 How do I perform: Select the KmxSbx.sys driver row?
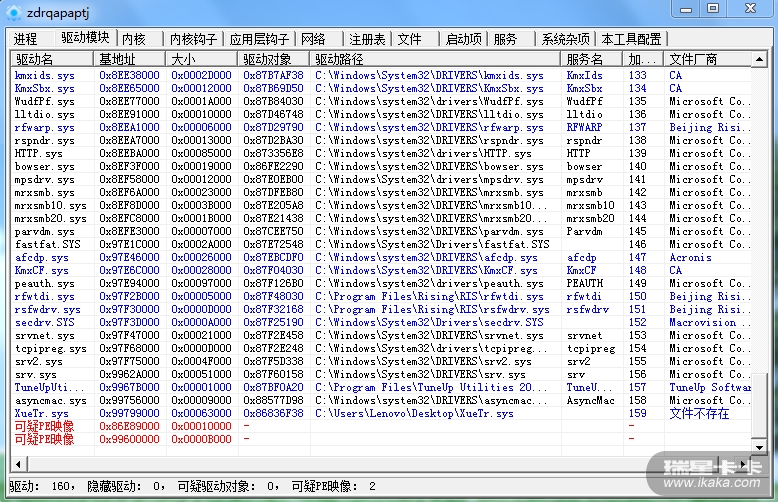tap(381, 88)
